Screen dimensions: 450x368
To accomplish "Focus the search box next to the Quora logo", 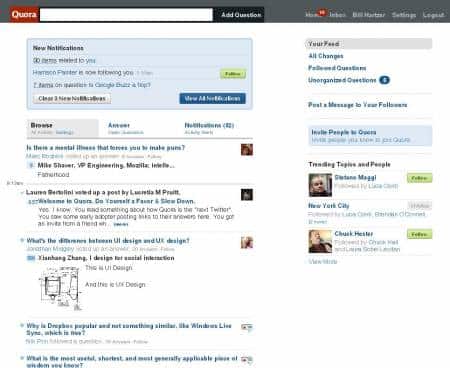I will [126, 15].
